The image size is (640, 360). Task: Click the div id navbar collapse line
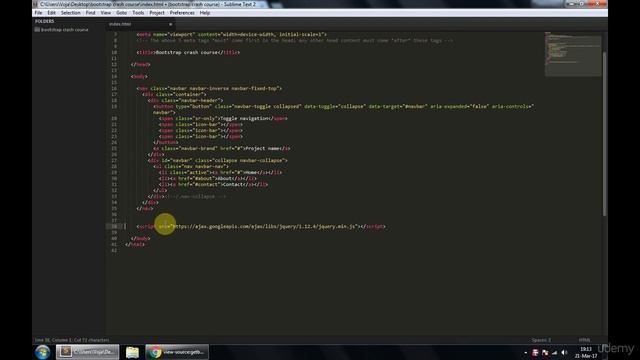tap(218, 160)
